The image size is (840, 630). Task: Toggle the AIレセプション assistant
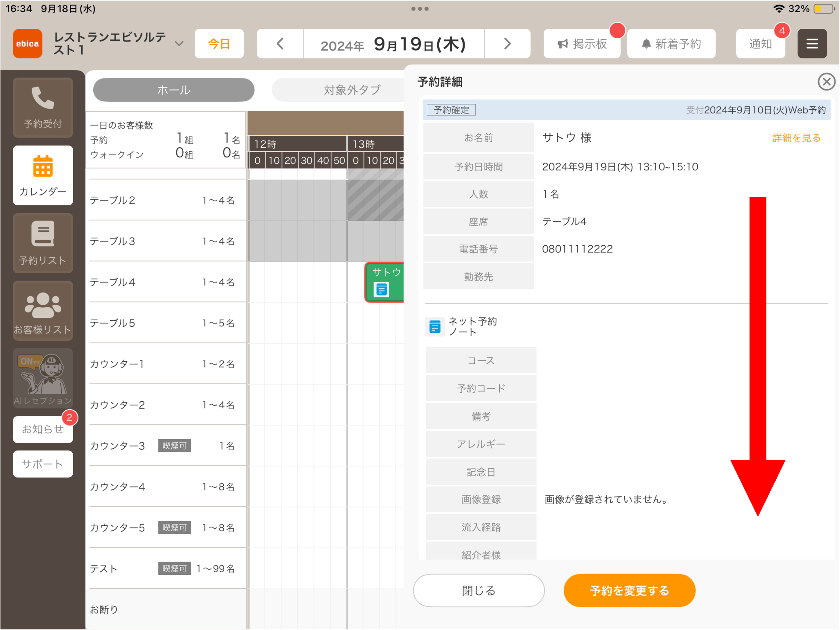point(42,378)
